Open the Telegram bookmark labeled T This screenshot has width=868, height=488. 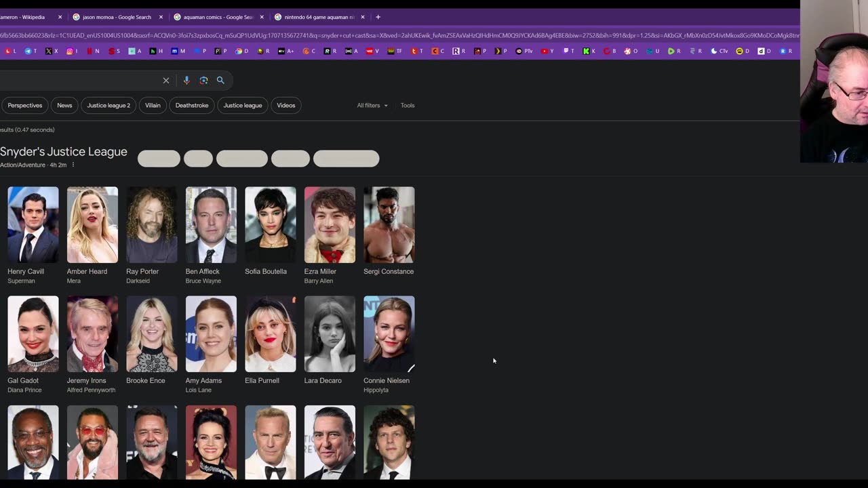[31, 51]
